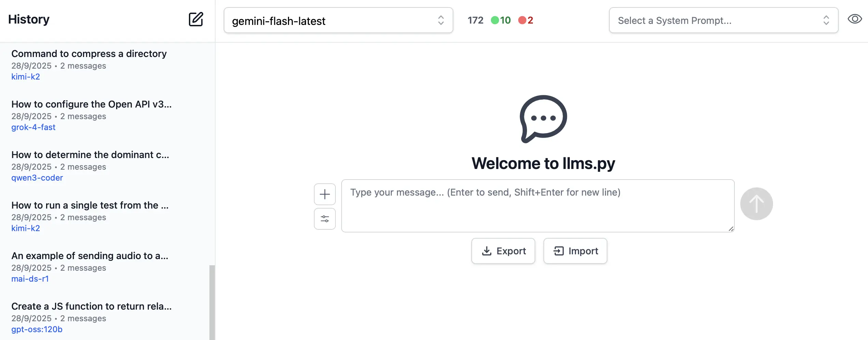Click the grok-4-fast model link

click(33, 127)
